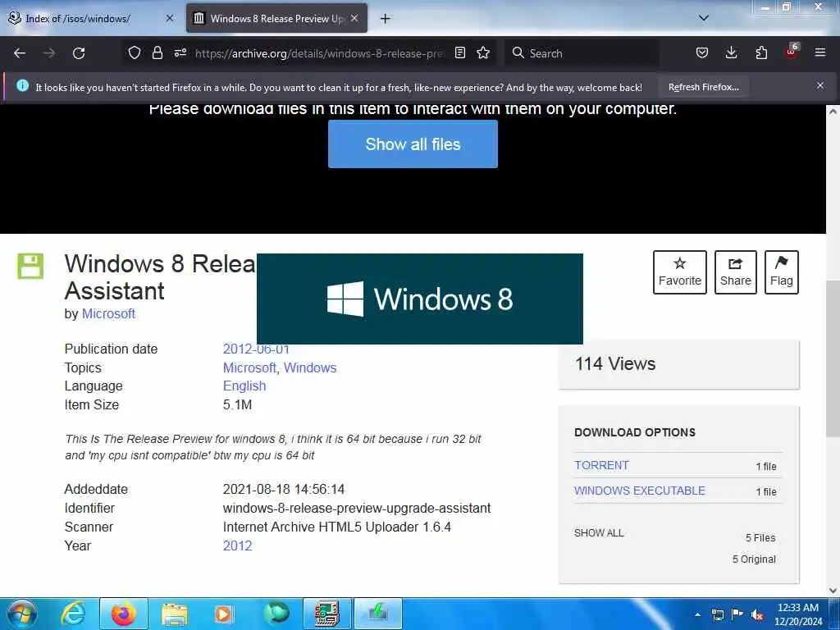Open site permissions icon in address bar
This screenshot has width=840, height=630.
(x=180, y=53)
